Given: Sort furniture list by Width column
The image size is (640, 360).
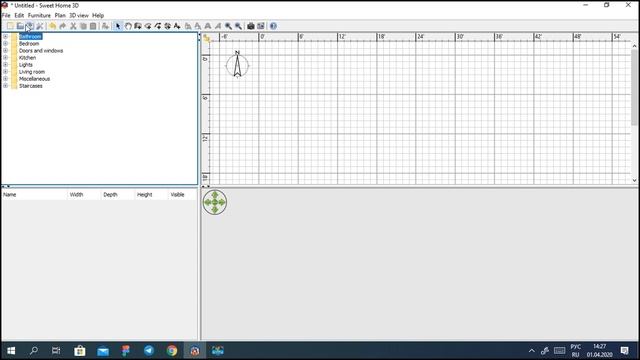Looking at the screenshot, I should pyautogui.click(x=84, y=195).
